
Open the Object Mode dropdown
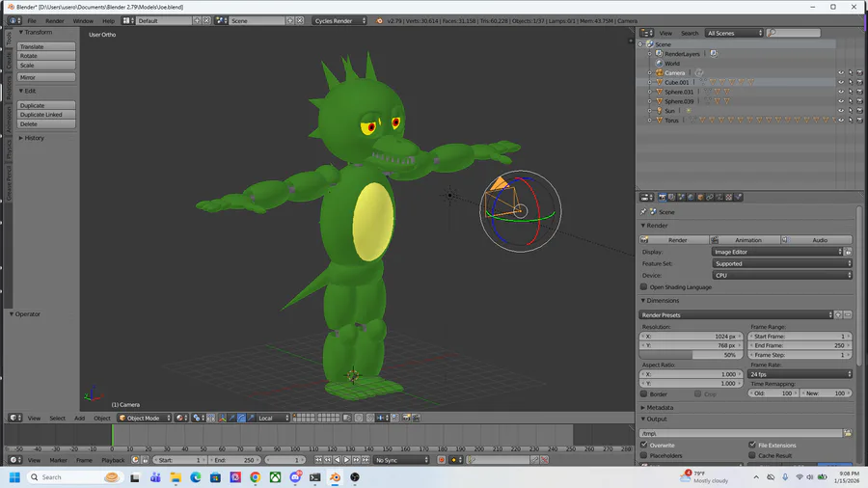(144, 418)
